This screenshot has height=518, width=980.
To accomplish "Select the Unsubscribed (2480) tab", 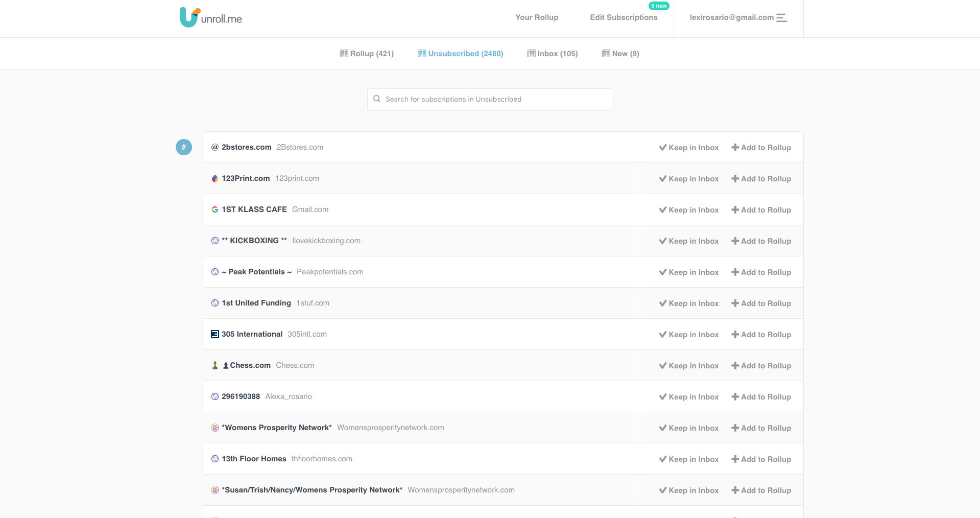I will pyautogui.click(x=461, y=54).
